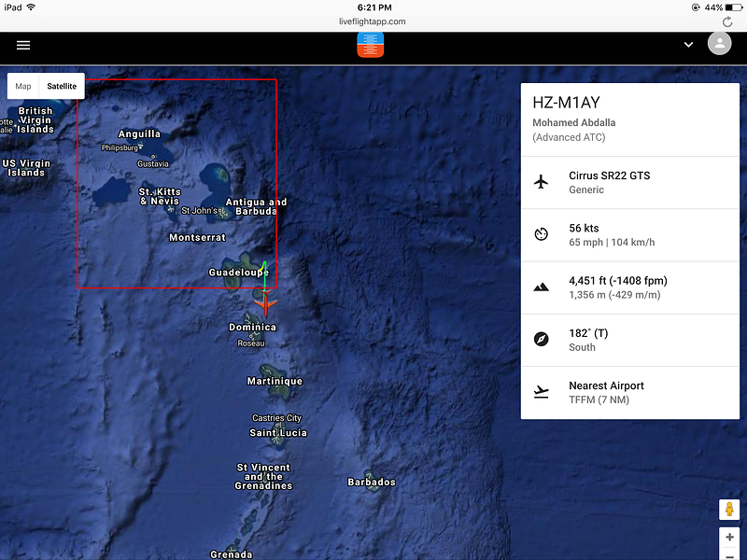The width and height of the screenshot is (747, 560).
Task: Click the 182° (T) heading value
Action: [x=588, y=333]
